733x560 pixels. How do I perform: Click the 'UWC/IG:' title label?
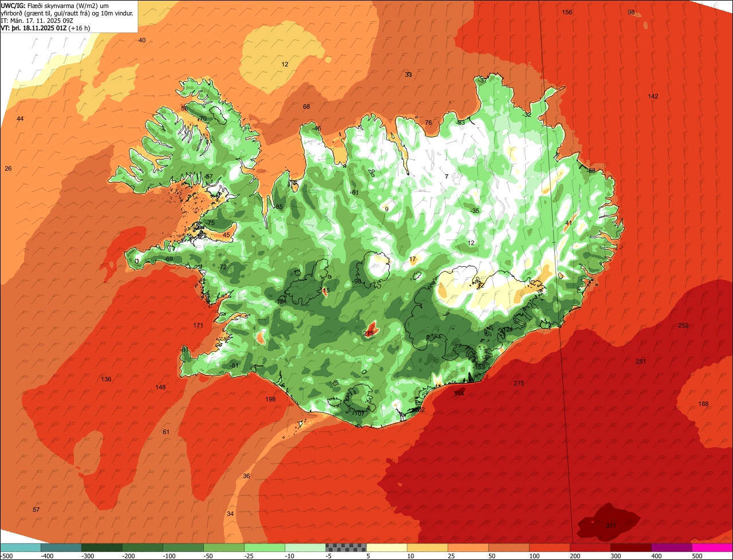coord(13,5)
